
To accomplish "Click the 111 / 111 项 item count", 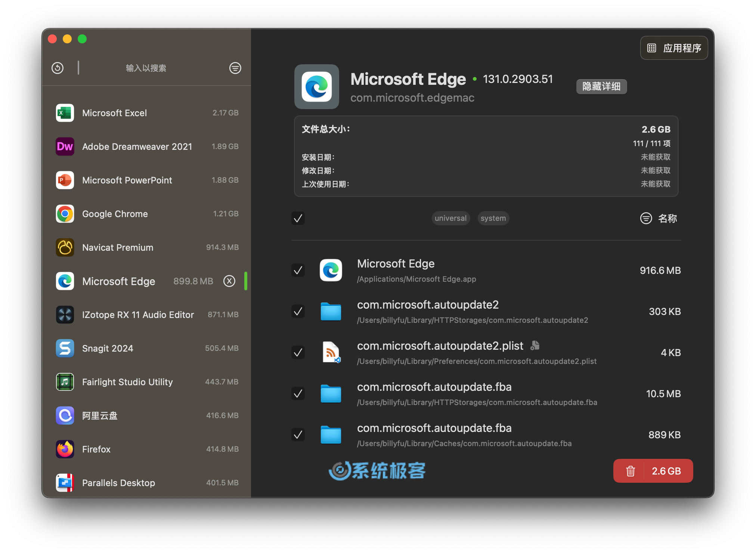I will 651,143.
